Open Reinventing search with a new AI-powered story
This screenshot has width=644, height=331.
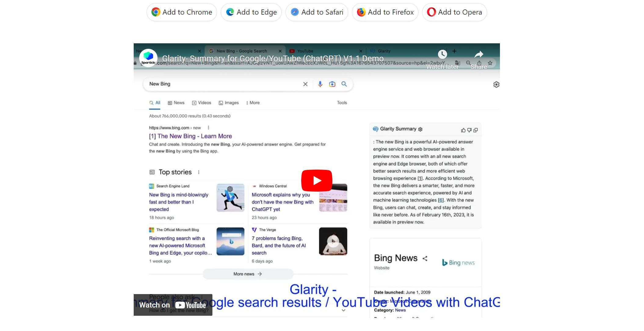[x=180, y=246]
